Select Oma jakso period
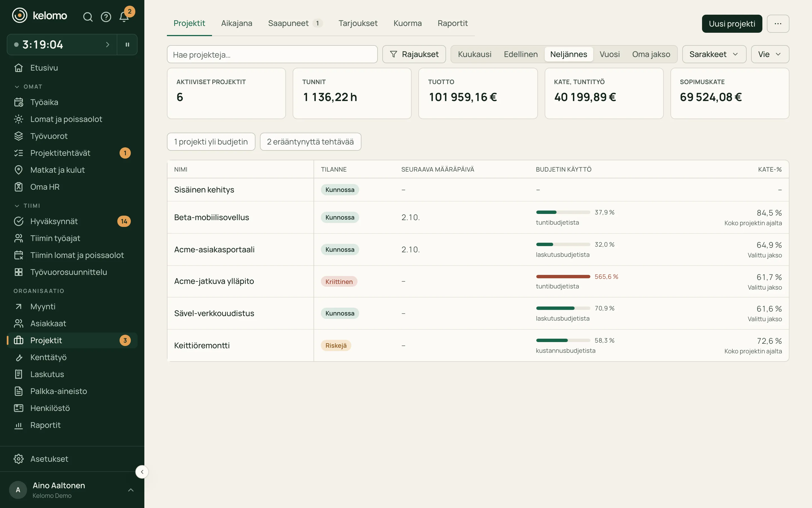The width and height of the screenshot is (812, 508). click(x=651, y=54)
